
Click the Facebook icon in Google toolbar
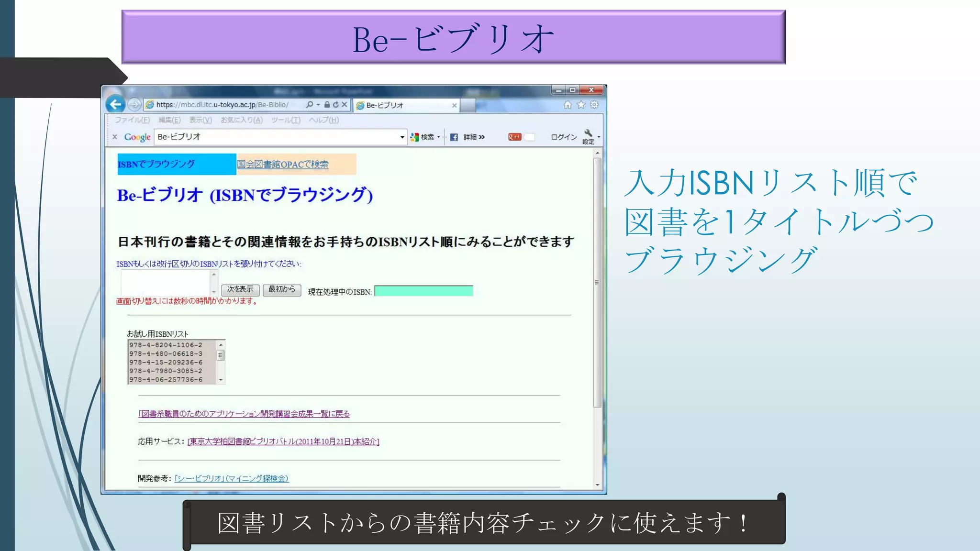click(454, 137)
